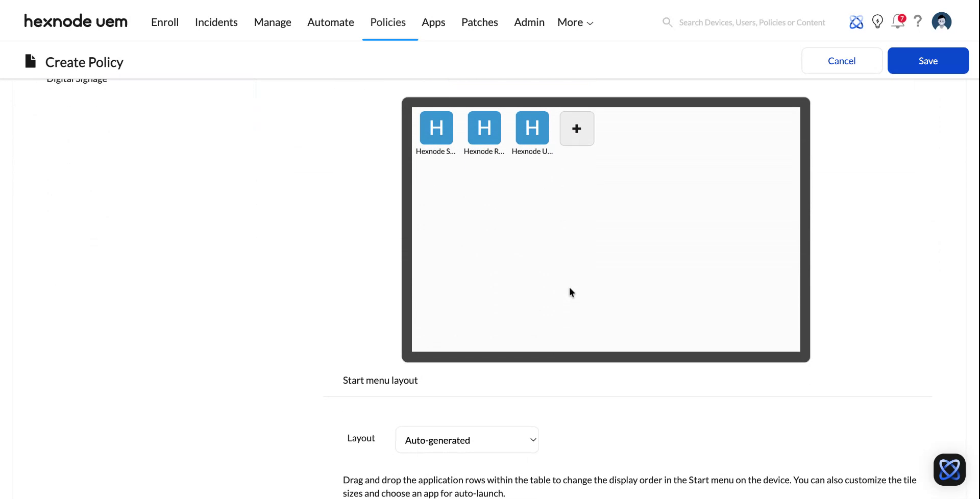The height and width of the screenshot is (499, 980).
Task: Collapse the Auto-generated selection via its chevron
Action: click(533, 439)
